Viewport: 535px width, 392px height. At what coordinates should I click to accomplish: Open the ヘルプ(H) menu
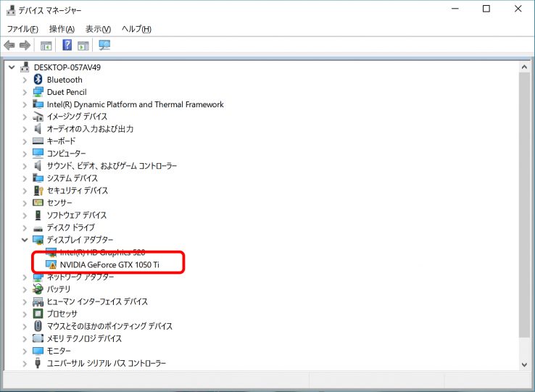(136, 29)
